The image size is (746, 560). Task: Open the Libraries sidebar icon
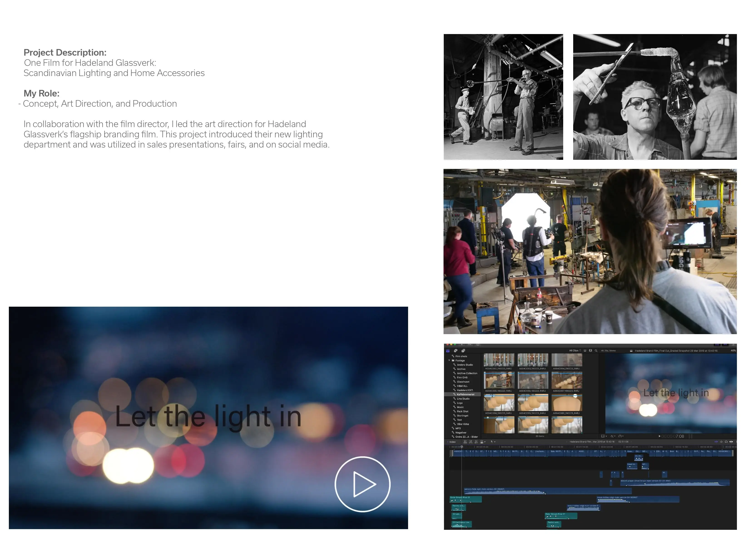click(x=448, y=351)
